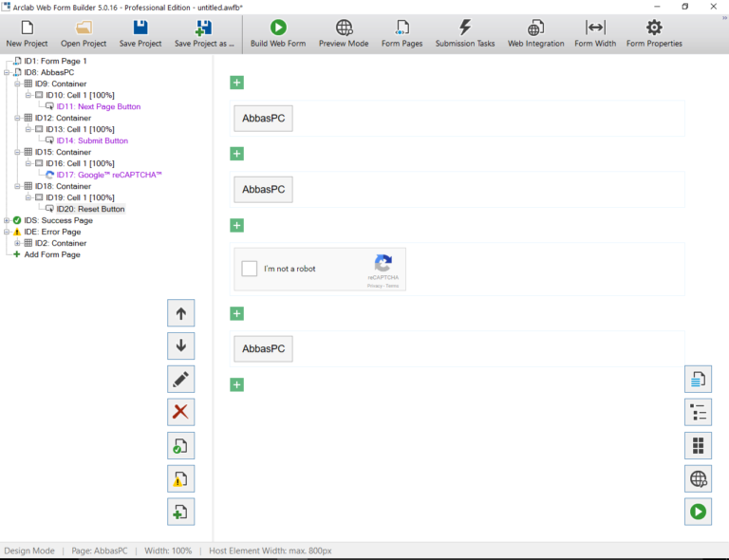The width and height of the screenshot is (729, 560).
Task: Click green plus above the reCAPTCHA box
Action: (236, 225)
